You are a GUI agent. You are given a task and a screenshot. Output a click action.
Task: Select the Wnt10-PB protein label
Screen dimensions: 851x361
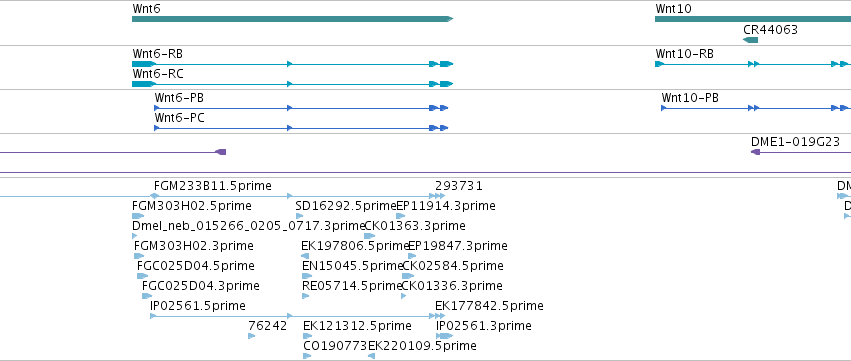[690, 98]
